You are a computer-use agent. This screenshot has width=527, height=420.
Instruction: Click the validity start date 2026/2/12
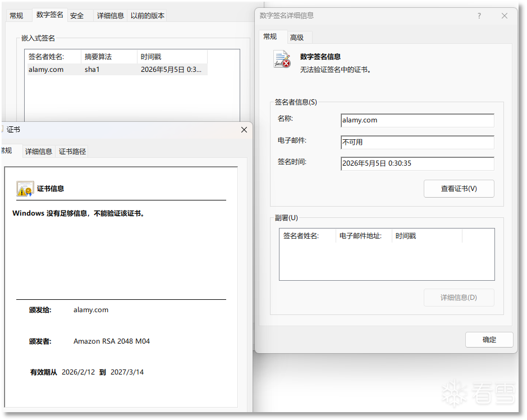pyautogui.click(x=79, y=372)
